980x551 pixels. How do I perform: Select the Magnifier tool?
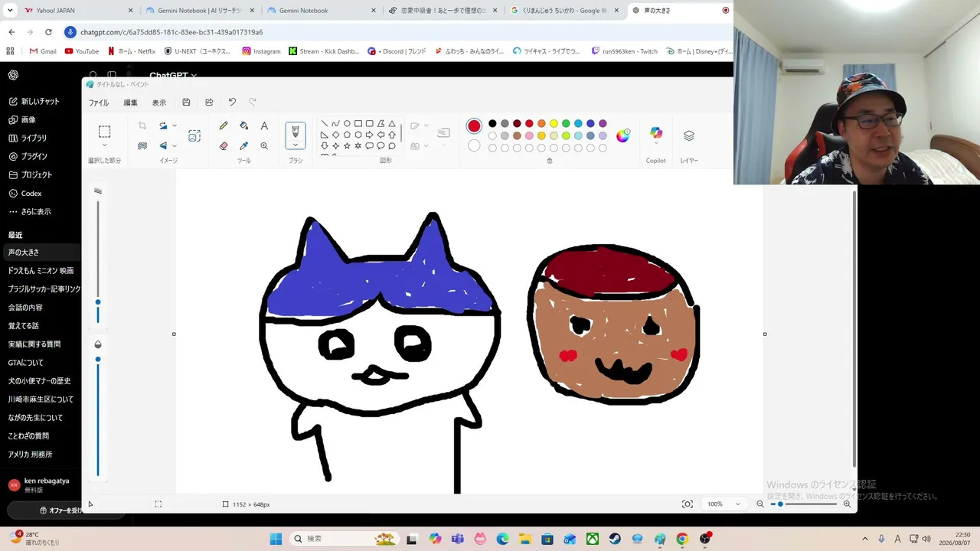pyautogui.click(x=264, y=145)
